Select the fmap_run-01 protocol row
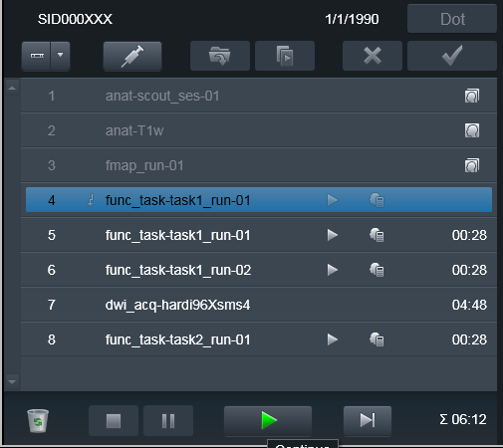This screenshot has height=448, width=503. pos(259,165)
